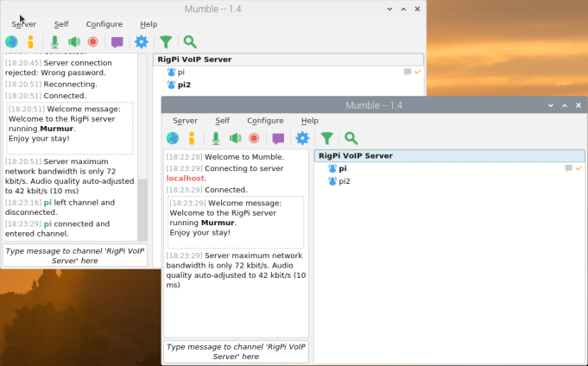
Task: Deafen speaker icon in the back Mumble window
Action: click(x=74, y=41)
